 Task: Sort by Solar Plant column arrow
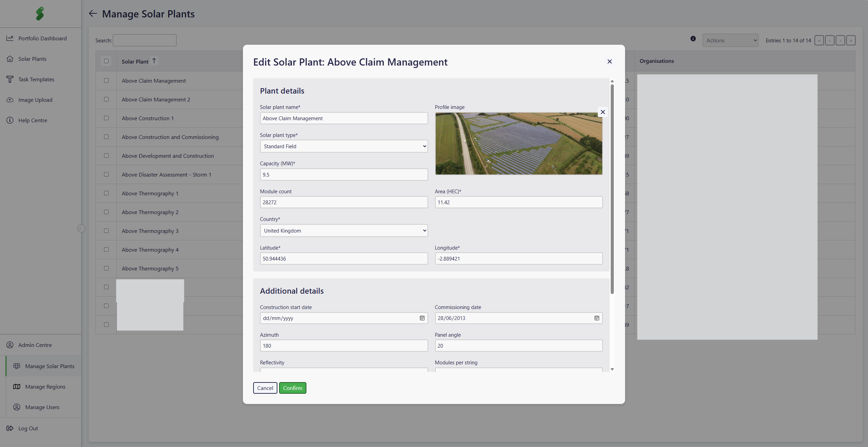pos(154,61)
